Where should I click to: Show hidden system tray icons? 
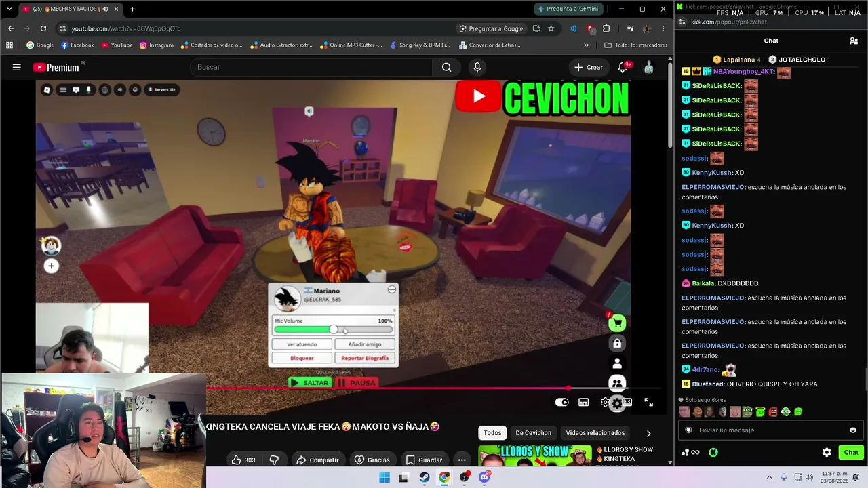point(769,477)
